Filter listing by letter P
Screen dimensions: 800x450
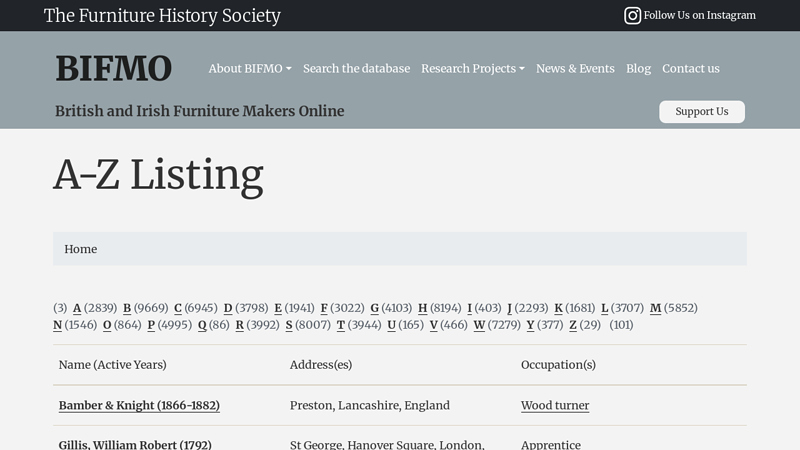151,325
